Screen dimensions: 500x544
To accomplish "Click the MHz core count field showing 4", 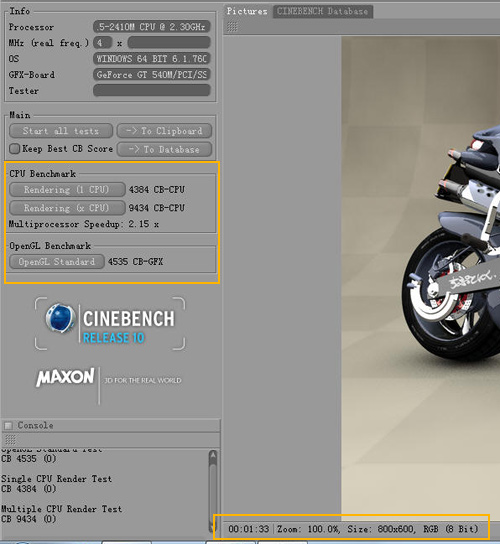I will [x=102, y=43].
